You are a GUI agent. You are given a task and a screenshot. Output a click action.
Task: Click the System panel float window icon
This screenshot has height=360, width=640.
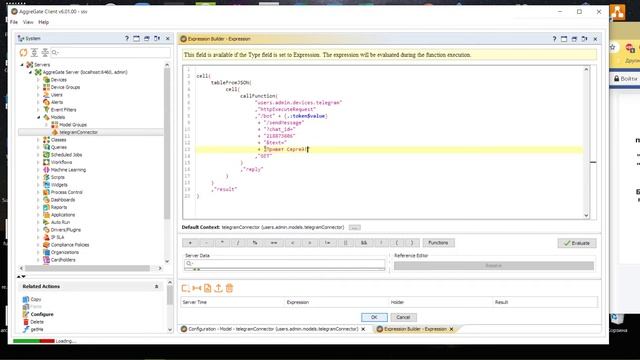tap(147, 38)
